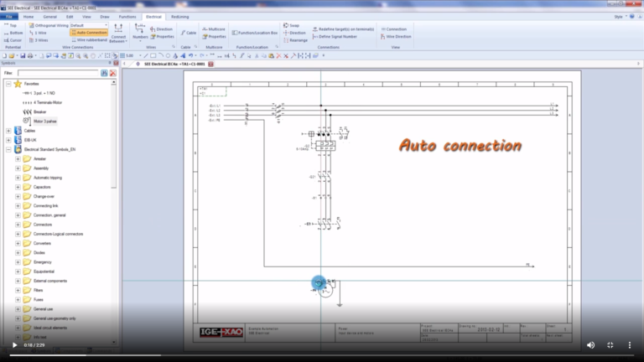Viewport: 644px width, 362px height.
Task: Mute the video volume icon
Action: (x=590, y=345)
